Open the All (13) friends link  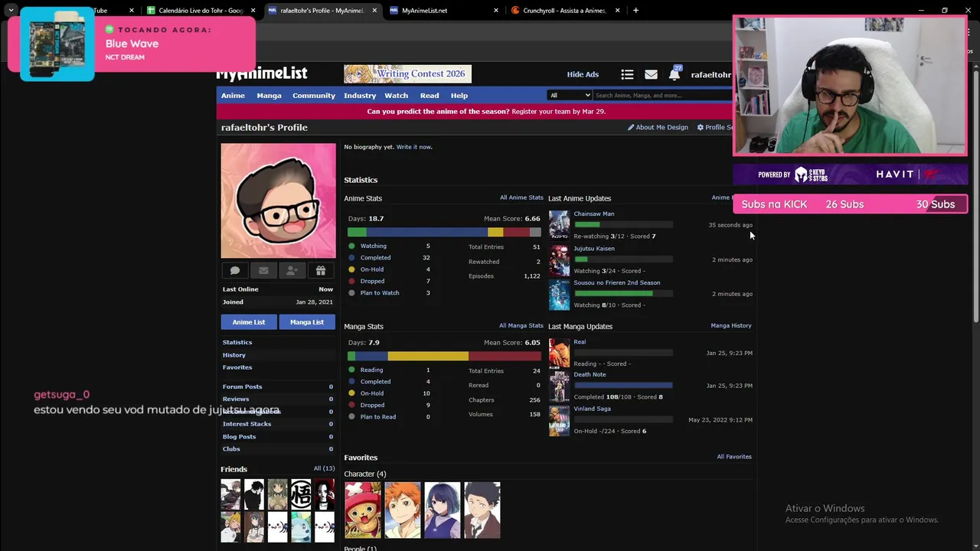(324, 468)
